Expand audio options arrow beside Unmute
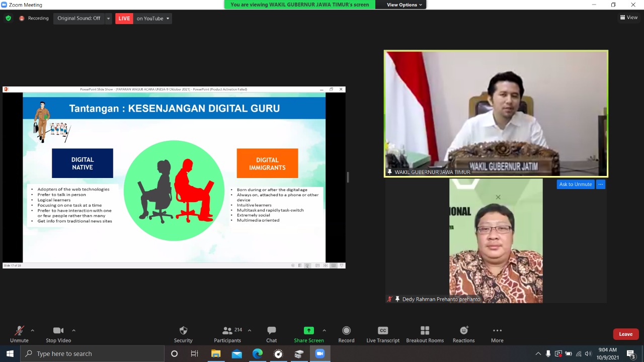 (x=33, y=330)
